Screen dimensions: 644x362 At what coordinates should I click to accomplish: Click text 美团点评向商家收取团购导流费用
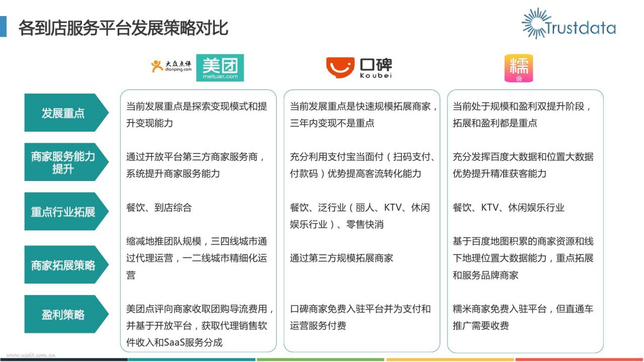click(x=198, y=309)
